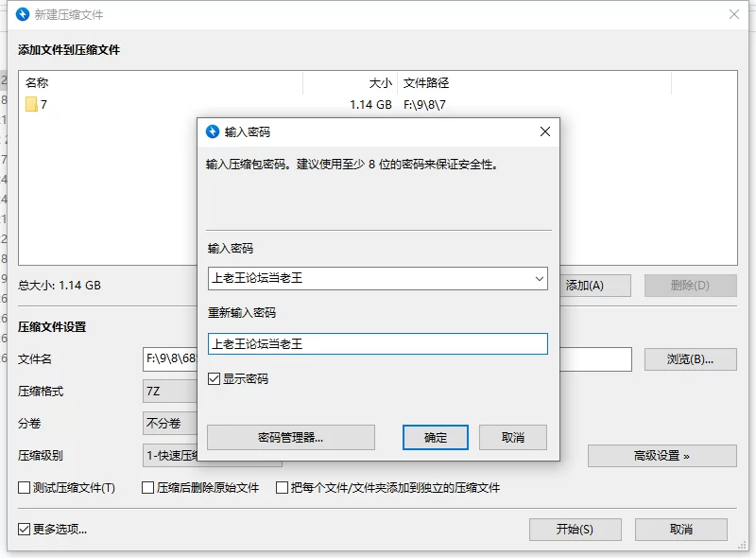Open the 压缩格式 7Z dropdown
The image size is (756, 558).
point(170,392)
